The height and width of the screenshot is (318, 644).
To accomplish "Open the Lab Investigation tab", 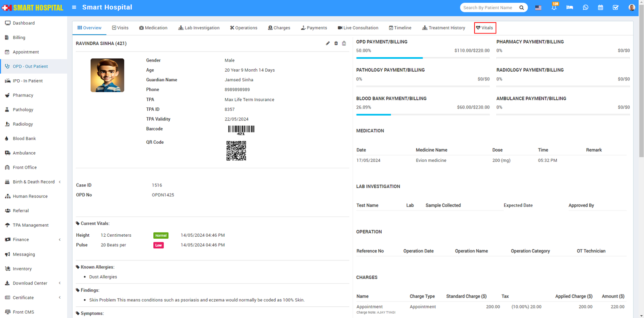I will [x=199, y=28].
